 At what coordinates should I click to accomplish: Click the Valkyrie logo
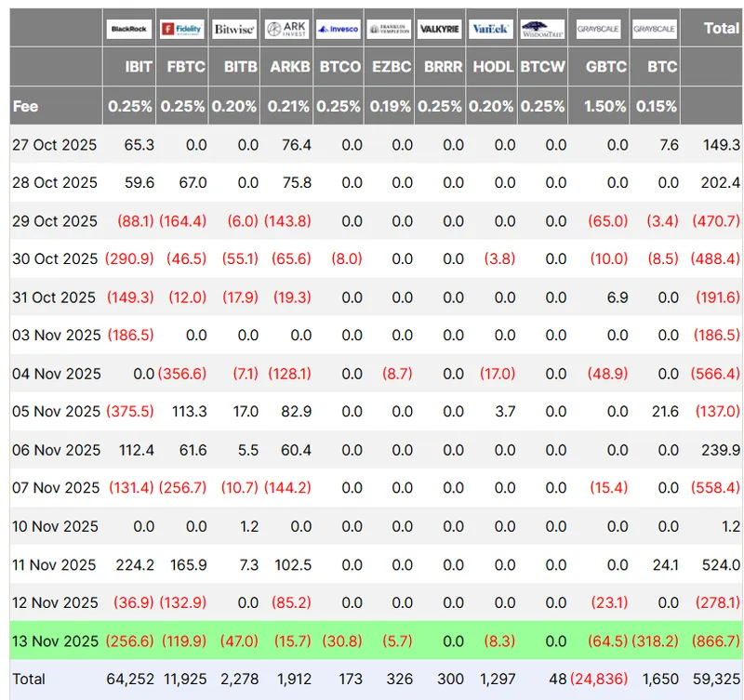pos(440,30)
